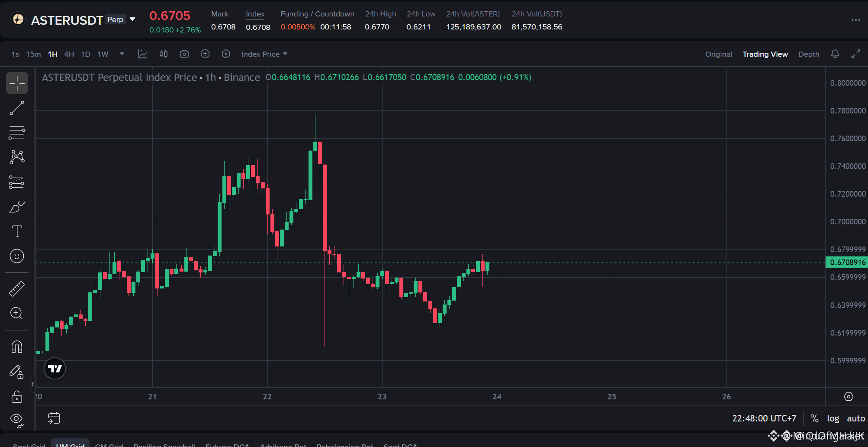Open the hexagon chart settings icon
Screen dimensions: 868x447
226,54
